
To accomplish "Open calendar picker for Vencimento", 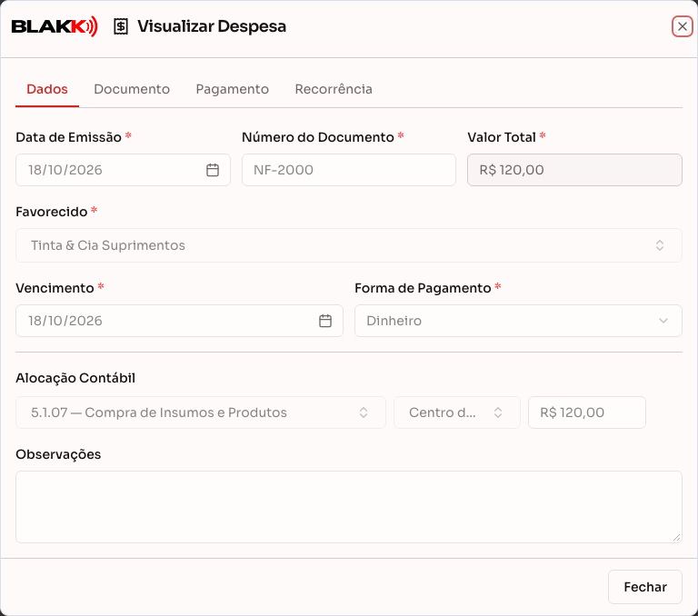I will (325, 321).
